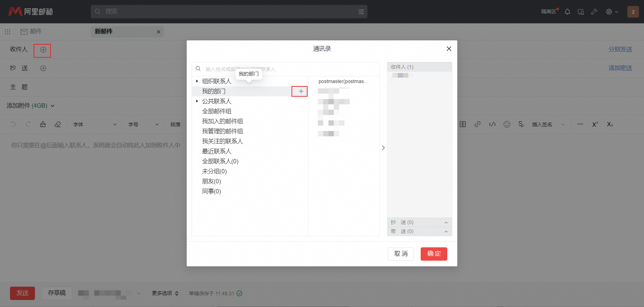The width and height of the screenshot is (644, 307).
Task: Open the notification bell icon
Action: pos(567,11)
